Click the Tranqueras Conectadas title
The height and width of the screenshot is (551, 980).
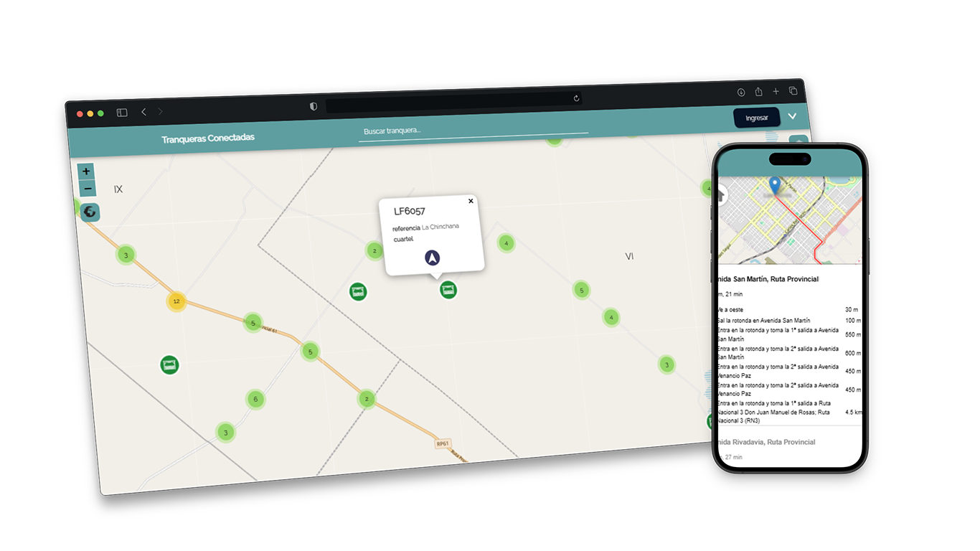point(208,138)
